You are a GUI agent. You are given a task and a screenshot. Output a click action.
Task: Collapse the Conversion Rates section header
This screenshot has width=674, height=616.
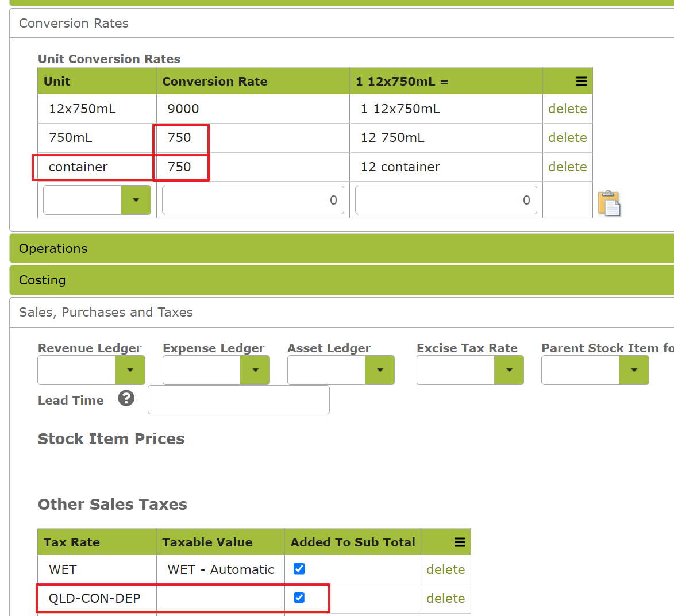[342, 23]
